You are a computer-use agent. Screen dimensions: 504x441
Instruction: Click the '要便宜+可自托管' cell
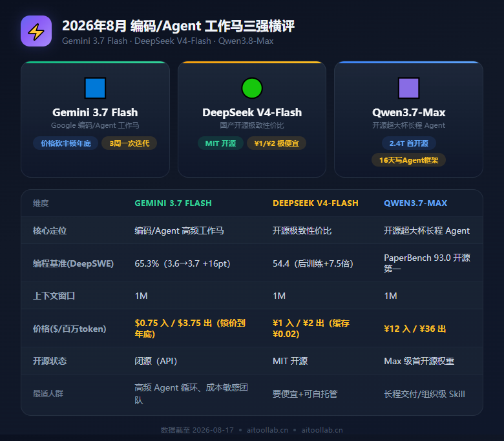point(305,394)
